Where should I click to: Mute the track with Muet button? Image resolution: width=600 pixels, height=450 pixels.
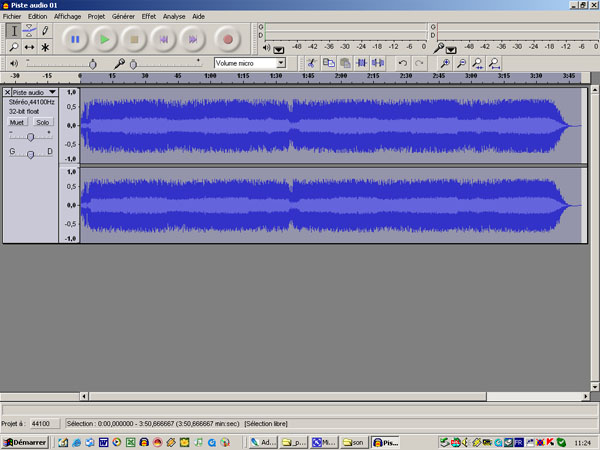click(17, 122)
